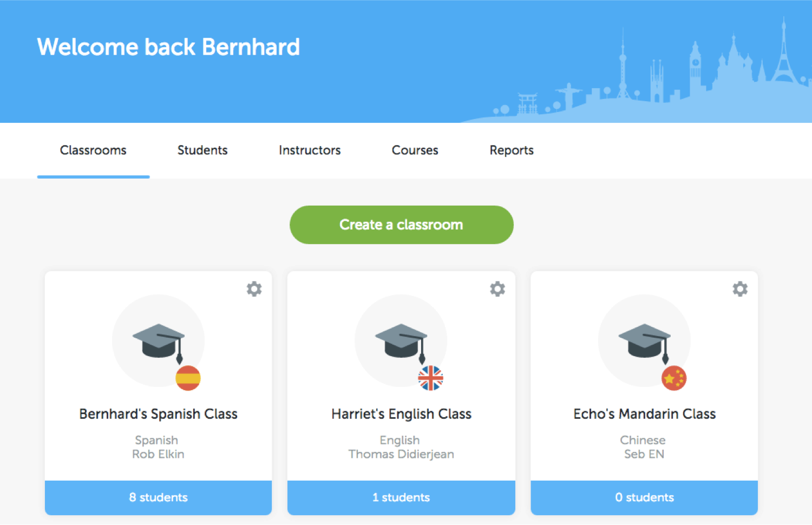The height and width of the screenshot is (525, 812).
Task: Click the Create a classroom button
Action: [x=402, y=225]
